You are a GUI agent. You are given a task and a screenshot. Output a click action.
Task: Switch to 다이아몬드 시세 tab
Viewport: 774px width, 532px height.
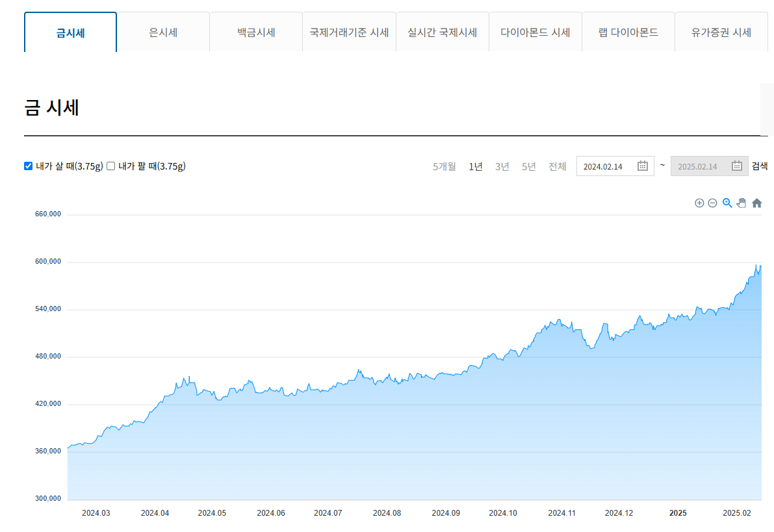[x=535, y=32]
